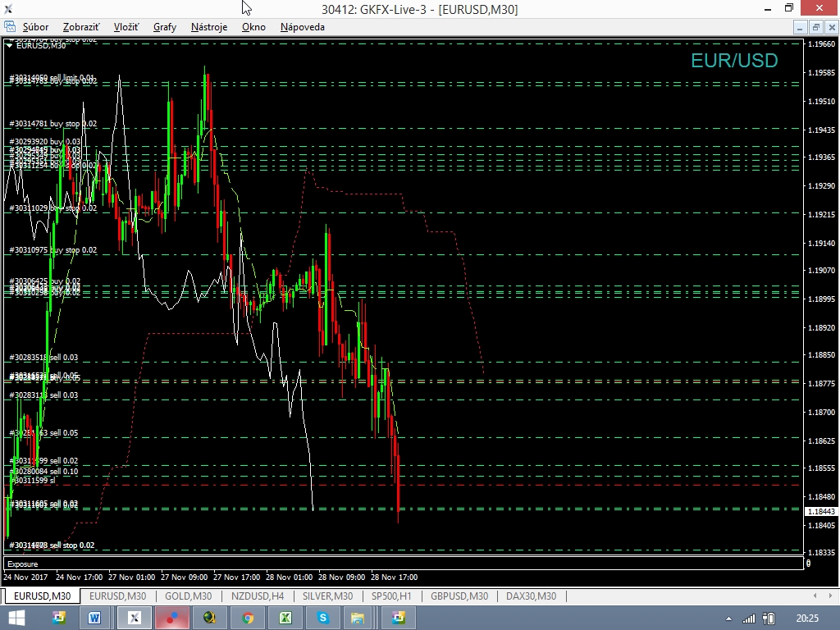The height and width of the screenshot is (630, 840).
Task: Click the EUR/USD chart title label
Action: [x=734, y=61]
